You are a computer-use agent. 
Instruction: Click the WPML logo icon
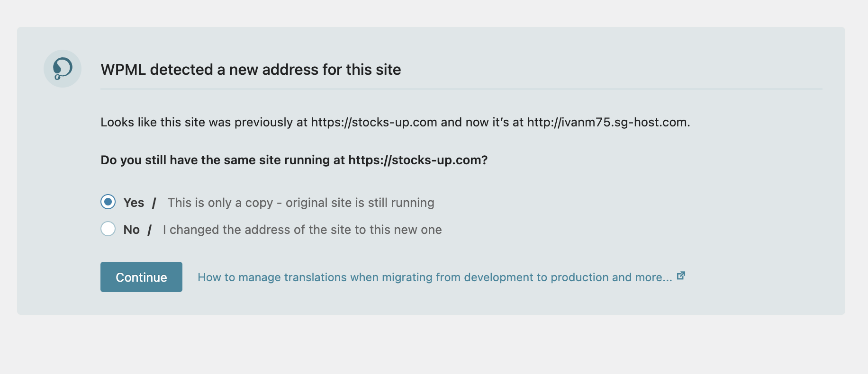[63, 69]
